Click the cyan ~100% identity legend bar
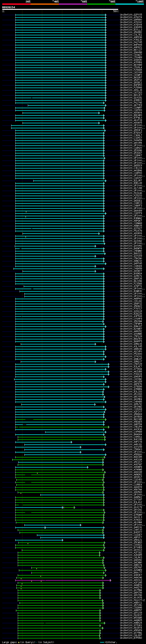This screenshot has width=146, height=644. (130, 4)
